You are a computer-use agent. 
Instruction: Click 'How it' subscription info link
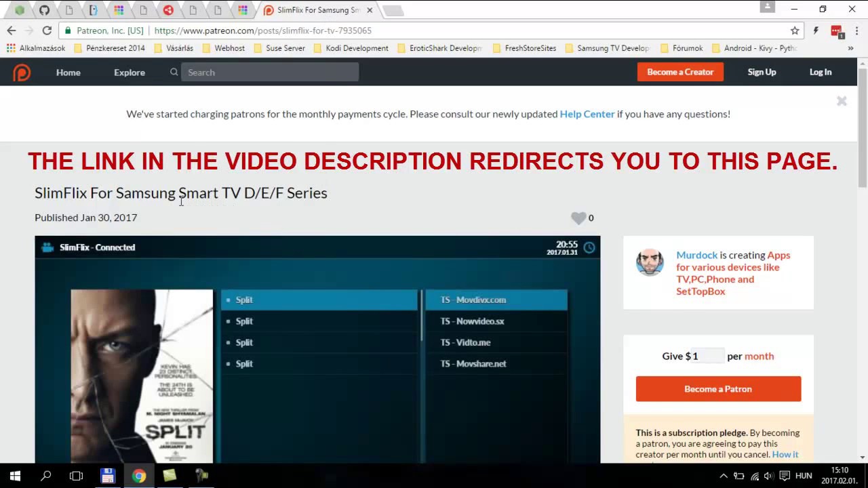(785, 454)
